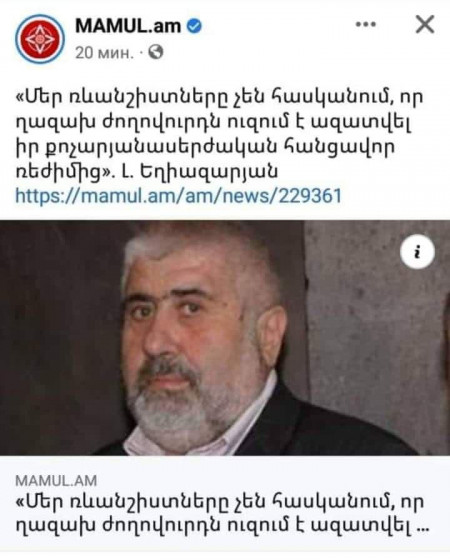The height and width of the screenshot is (560, 450).
Task: Open the "20 мин." post timestamp
Action: (104, 53)
